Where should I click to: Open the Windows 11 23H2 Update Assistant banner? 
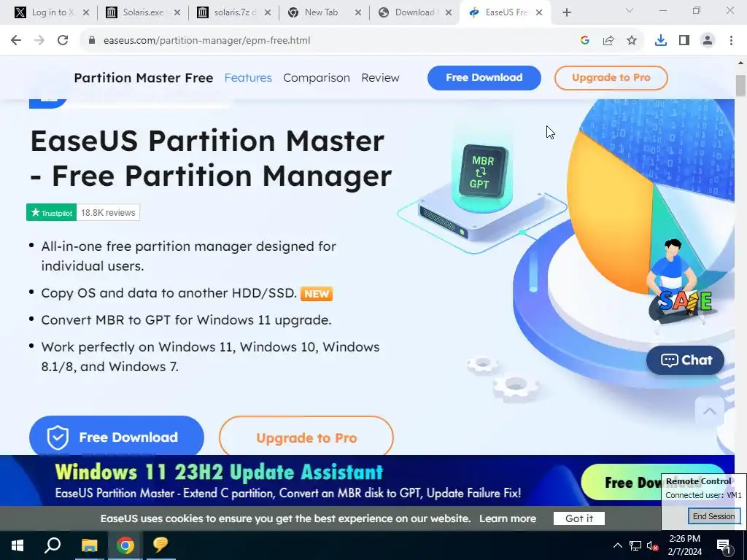click(x=330, y=481)
